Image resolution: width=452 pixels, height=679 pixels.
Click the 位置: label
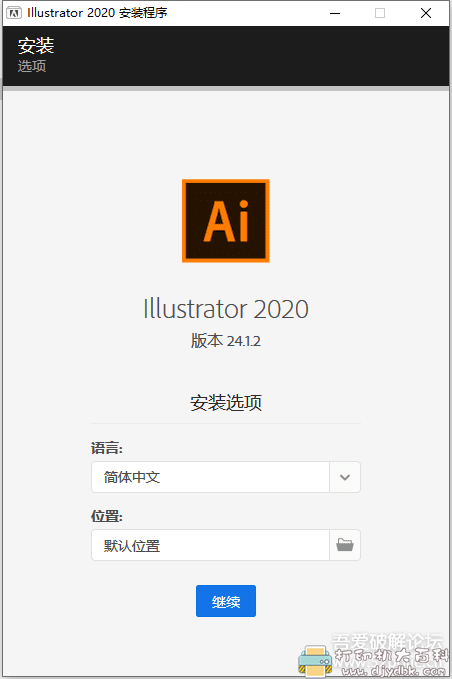[107, 516]
